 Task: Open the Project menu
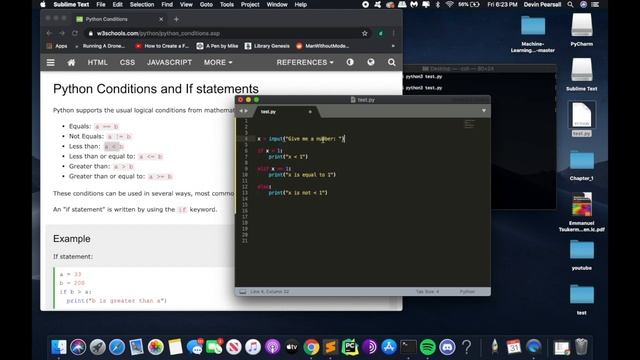250,4
